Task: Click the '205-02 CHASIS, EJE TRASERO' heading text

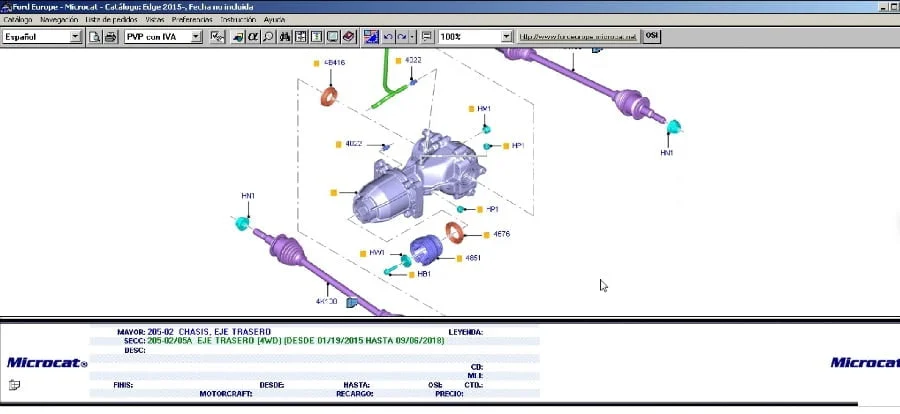Action: tap(209, 332)
